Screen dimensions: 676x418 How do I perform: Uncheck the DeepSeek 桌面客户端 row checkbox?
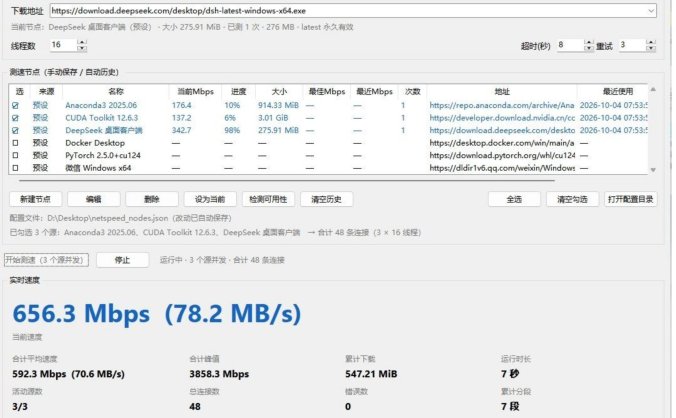[16, 130]
